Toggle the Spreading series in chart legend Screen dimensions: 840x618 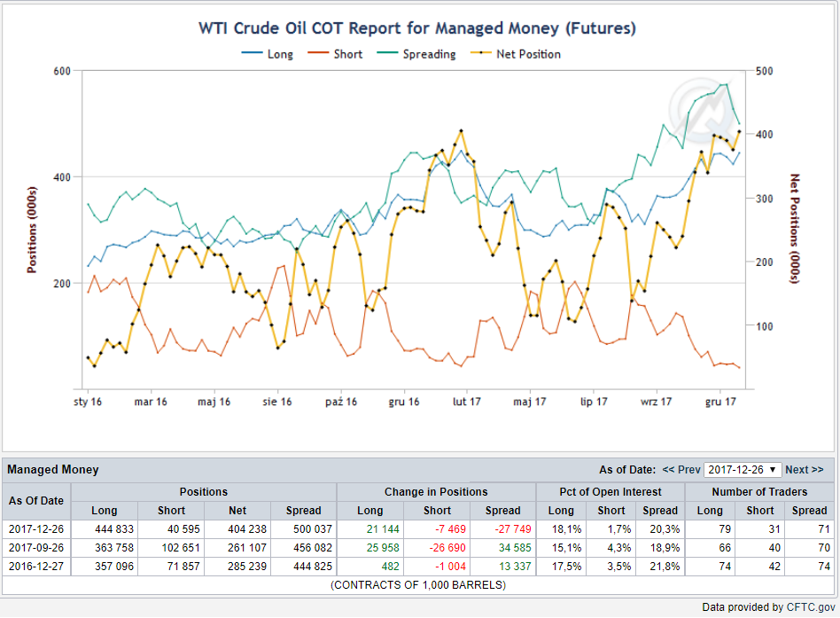point(416,54)
